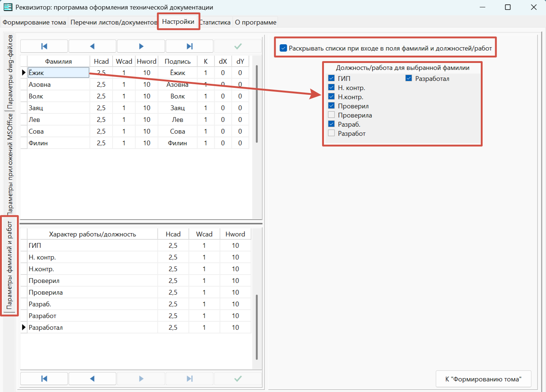
Task: Go to first record in surnames navigator
Action: pyautogui.click(x=44, y=46)
